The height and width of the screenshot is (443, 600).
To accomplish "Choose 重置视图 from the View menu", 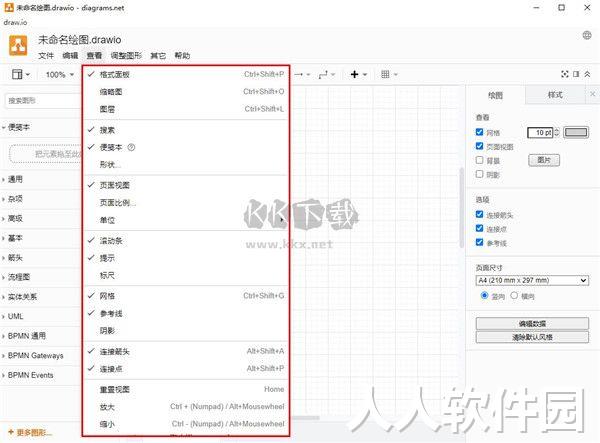I will 186,389.
